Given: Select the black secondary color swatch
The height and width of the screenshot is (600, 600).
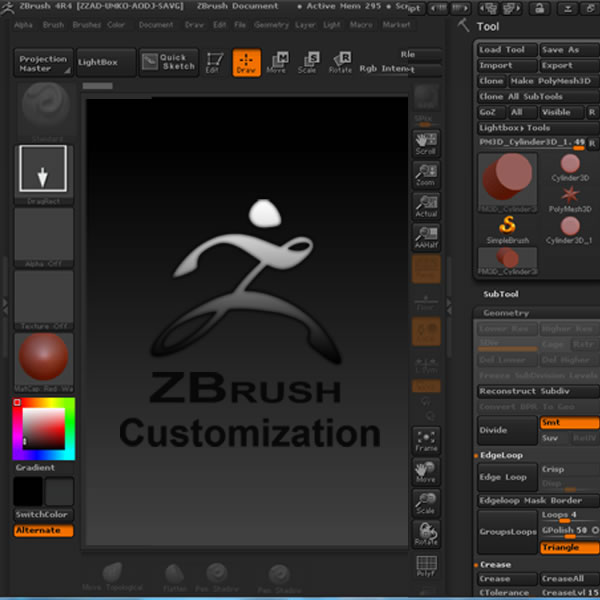Looking at the screenshot, I should coord(28,491).
